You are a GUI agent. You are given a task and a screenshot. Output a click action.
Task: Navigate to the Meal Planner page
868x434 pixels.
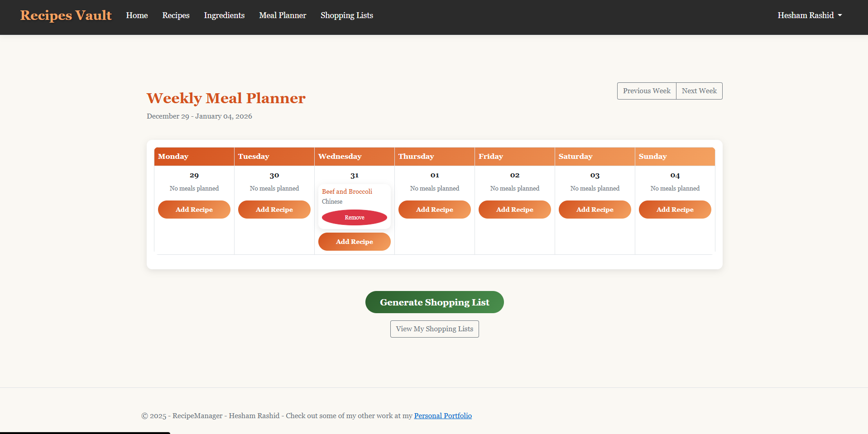pyautogui.click(x=282, y=15)
